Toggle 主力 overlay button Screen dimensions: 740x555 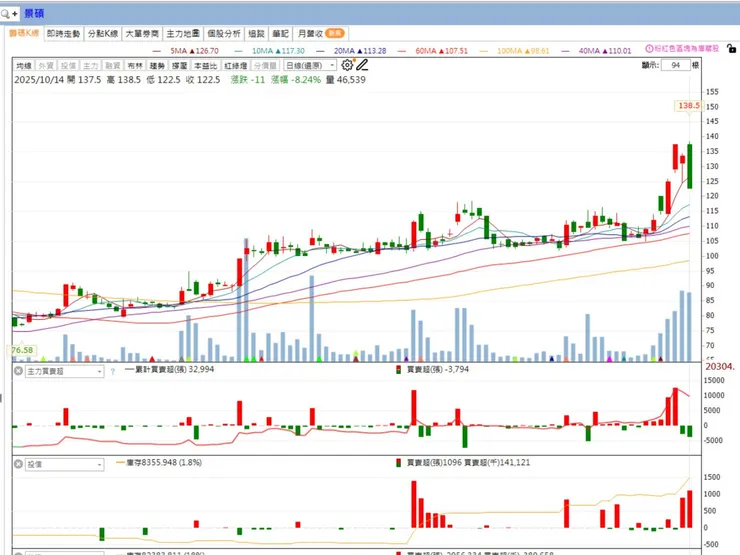[90, 66]
